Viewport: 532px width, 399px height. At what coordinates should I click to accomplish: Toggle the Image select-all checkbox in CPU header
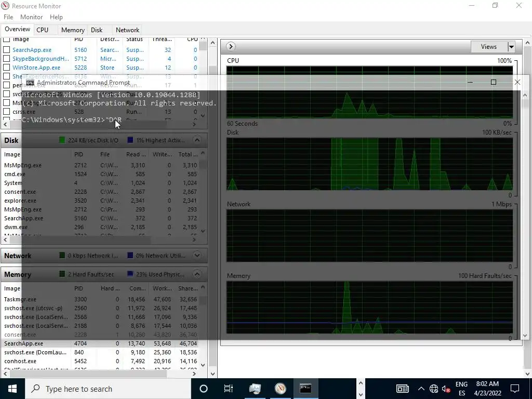tap(6, 39)
